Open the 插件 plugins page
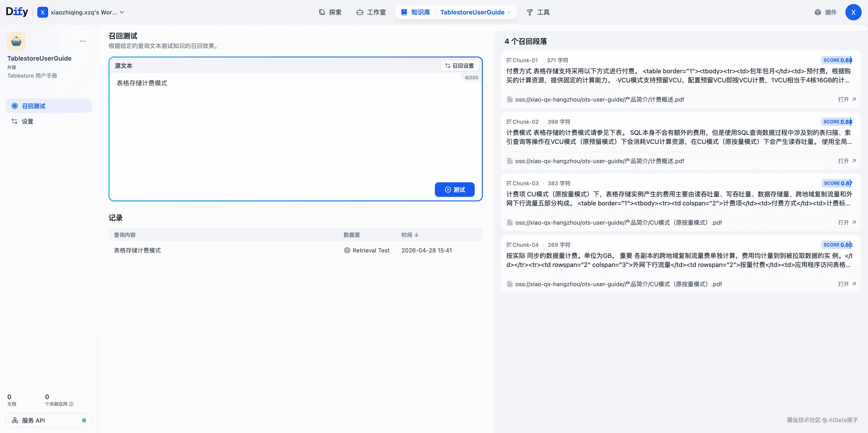868x433 pixels. 826,12
